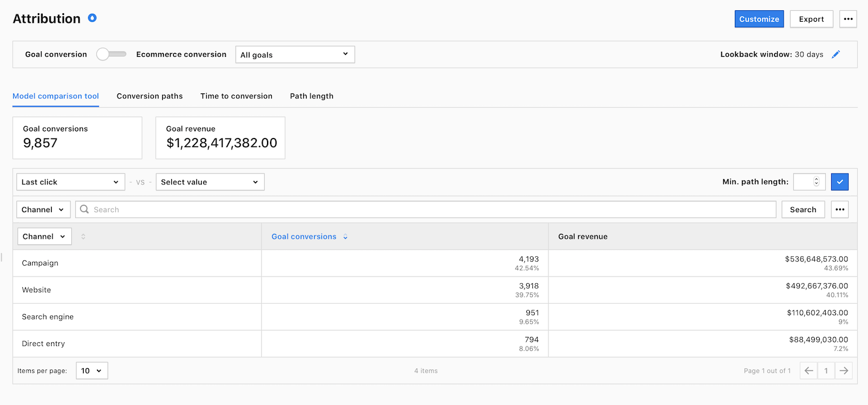The image size is (868, 405).
Task: Click the Customize button
Action: [x=759, y=19]
